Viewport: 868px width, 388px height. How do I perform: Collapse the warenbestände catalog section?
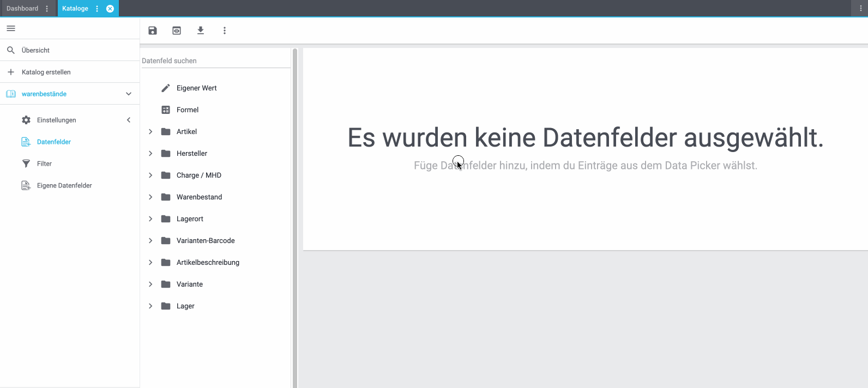pyautogui.click(x=129, y=94)
